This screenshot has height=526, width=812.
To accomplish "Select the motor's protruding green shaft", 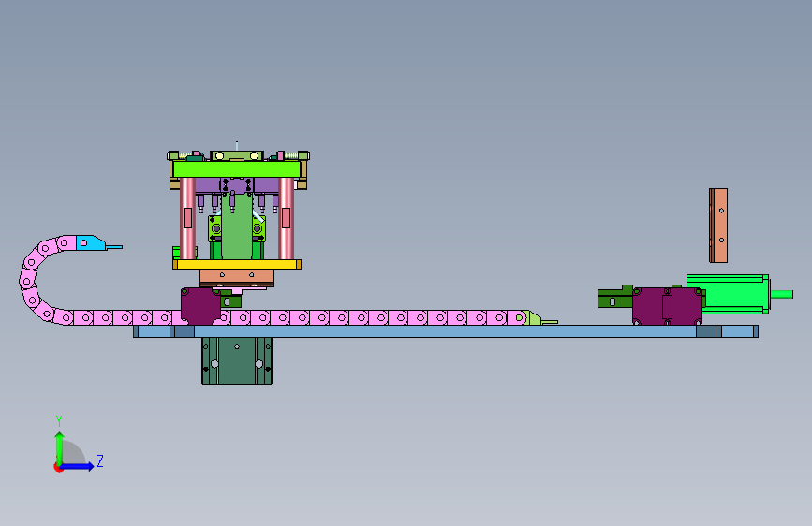I will (782, 294).
